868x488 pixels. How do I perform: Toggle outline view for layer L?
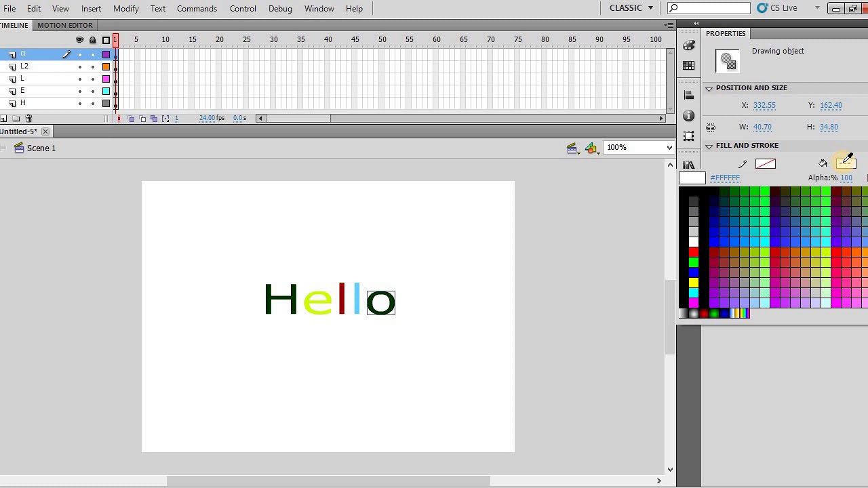[106, 79]
